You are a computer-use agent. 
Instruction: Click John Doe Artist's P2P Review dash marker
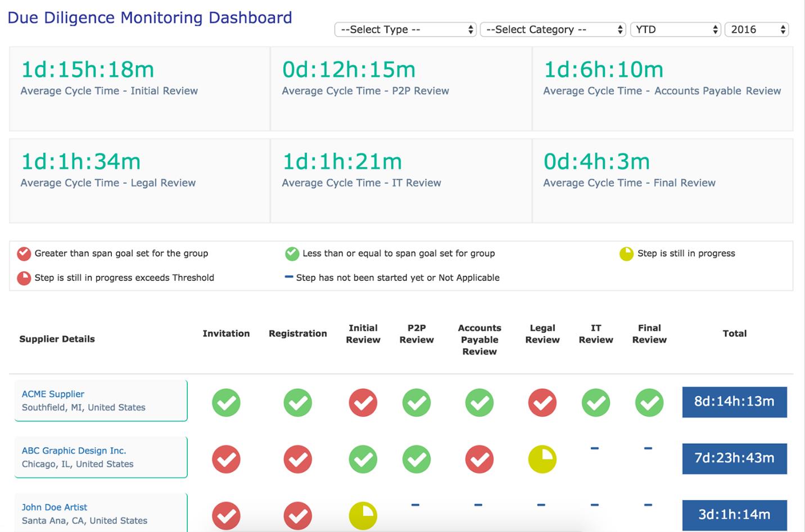tap(415, 505)
